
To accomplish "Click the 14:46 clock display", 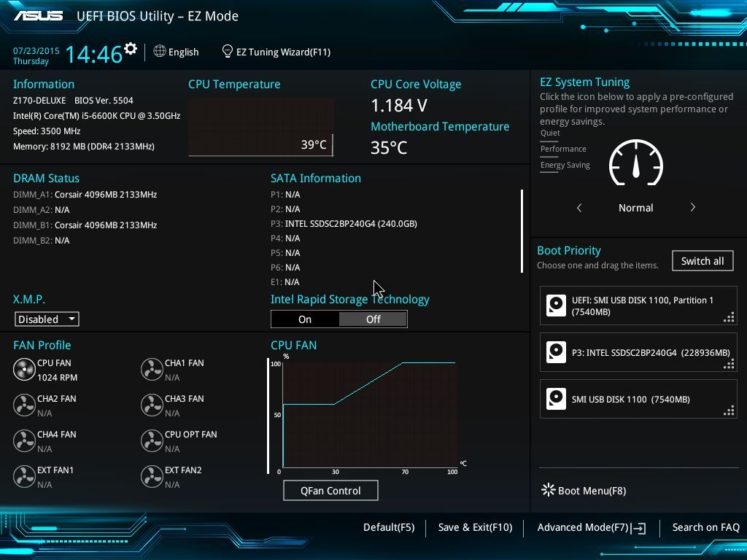I will 93,54.
